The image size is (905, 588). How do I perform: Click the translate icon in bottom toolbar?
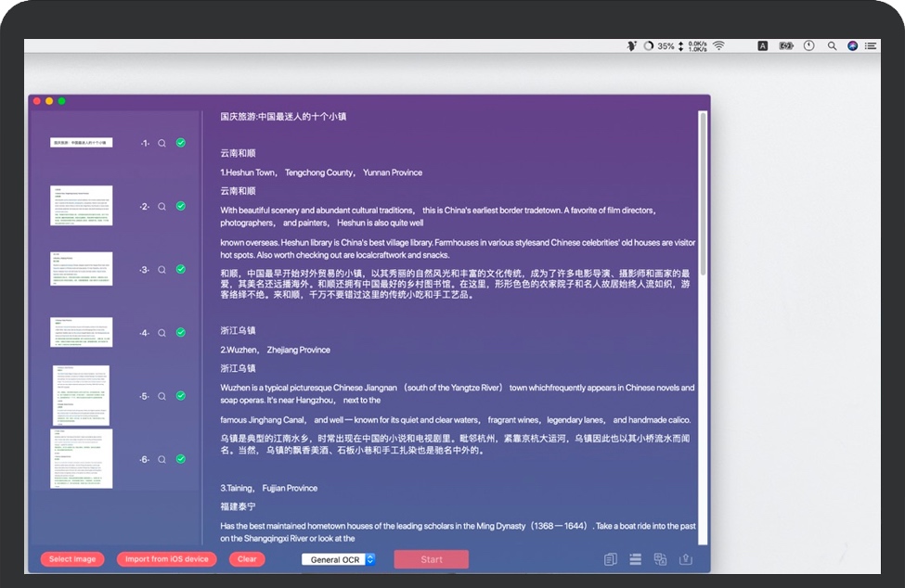[x=660, y=559]
